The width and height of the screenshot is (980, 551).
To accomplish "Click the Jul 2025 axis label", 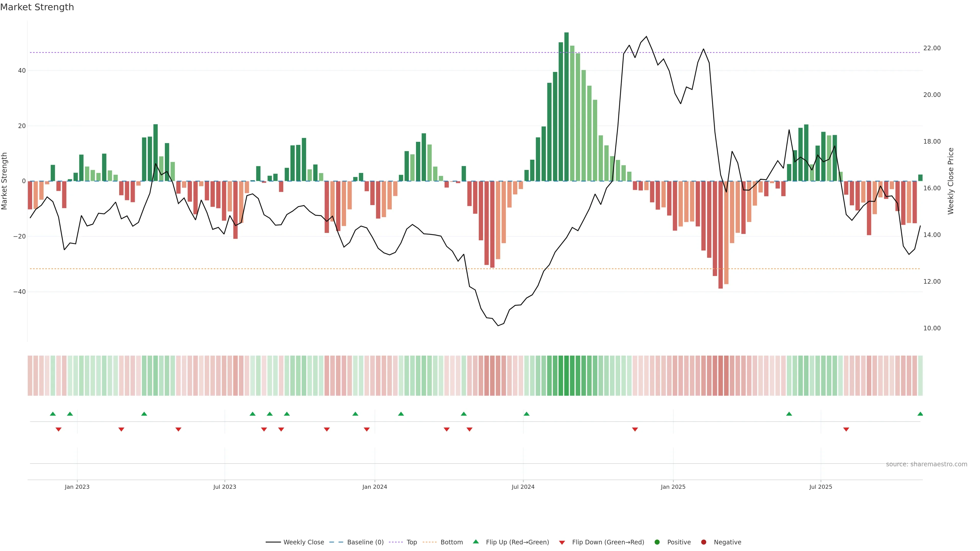I will pyautogui.click(x=820, y=487).
